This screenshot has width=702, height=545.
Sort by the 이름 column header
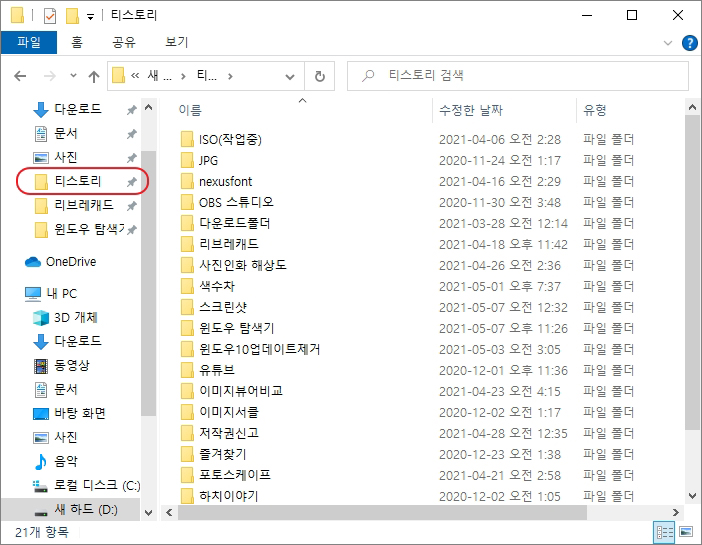(190, 110)
